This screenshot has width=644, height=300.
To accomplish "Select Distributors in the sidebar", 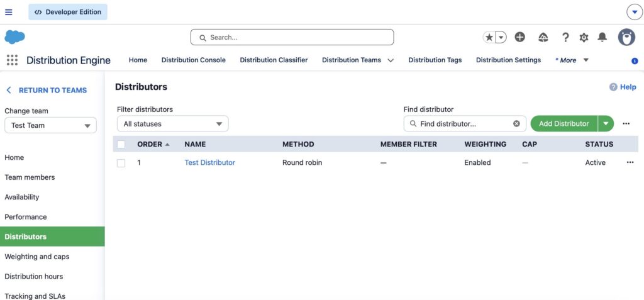I will (x=52, y=236).
